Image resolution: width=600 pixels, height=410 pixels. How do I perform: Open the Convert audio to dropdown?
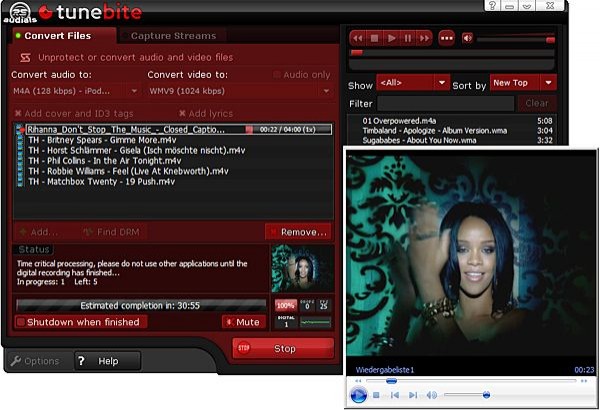tap(75, 91)
